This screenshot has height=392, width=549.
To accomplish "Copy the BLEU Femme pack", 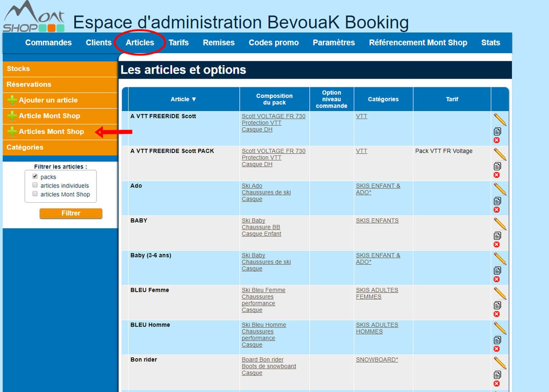I will point(497,305).
